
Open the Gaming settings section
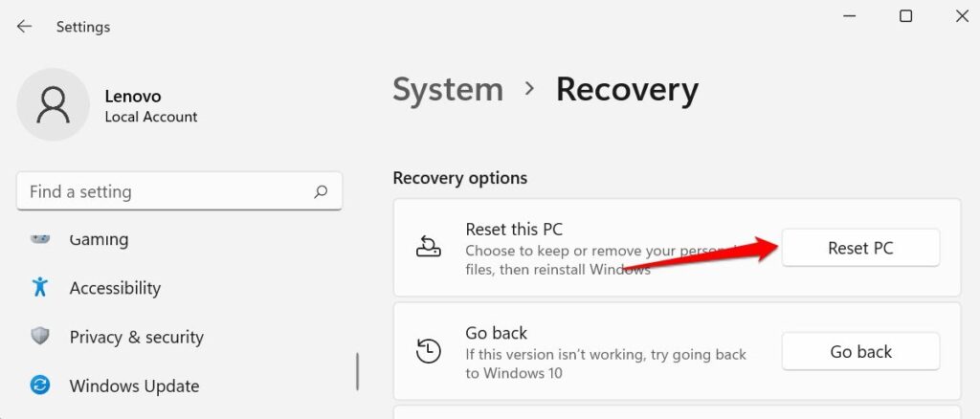[x=99, y=239]
